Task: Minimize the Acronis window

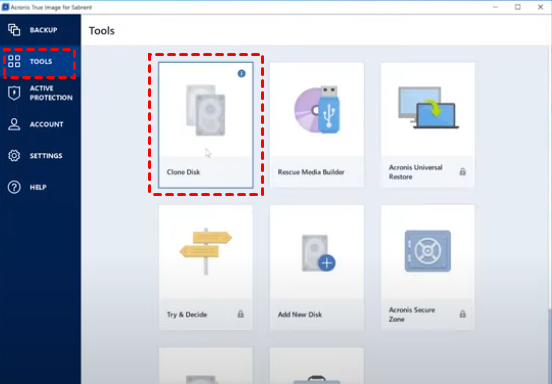Action: tap(495, 7)
